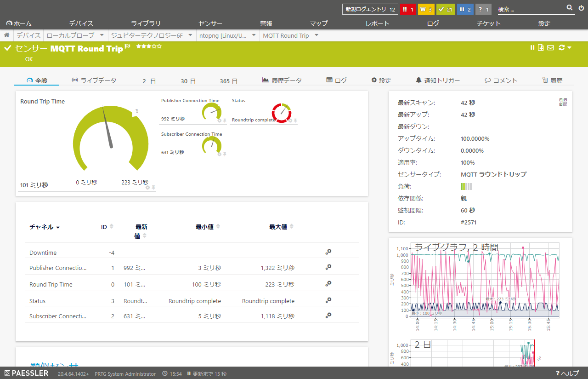Image resolution: width=588 pixels, height=379 pixels.
Task: Show sensors in up status (green, 21)
Action: coord(445,9)
